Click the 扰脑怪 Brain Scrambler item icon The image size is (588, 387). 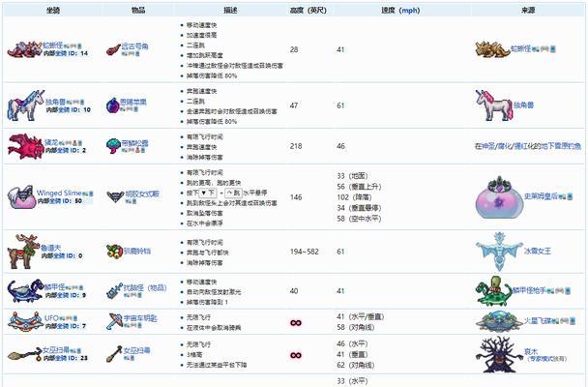point(115,290)
